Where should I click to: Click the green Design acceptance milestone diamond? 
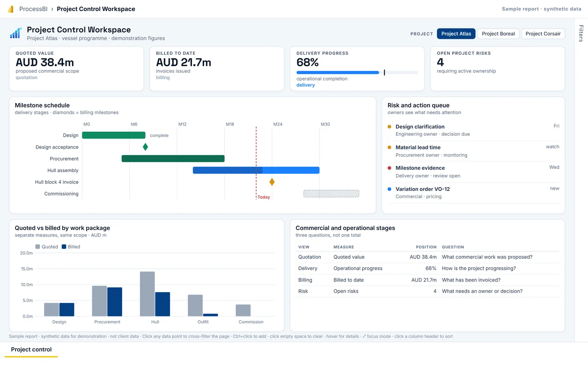tap(145, 147)
